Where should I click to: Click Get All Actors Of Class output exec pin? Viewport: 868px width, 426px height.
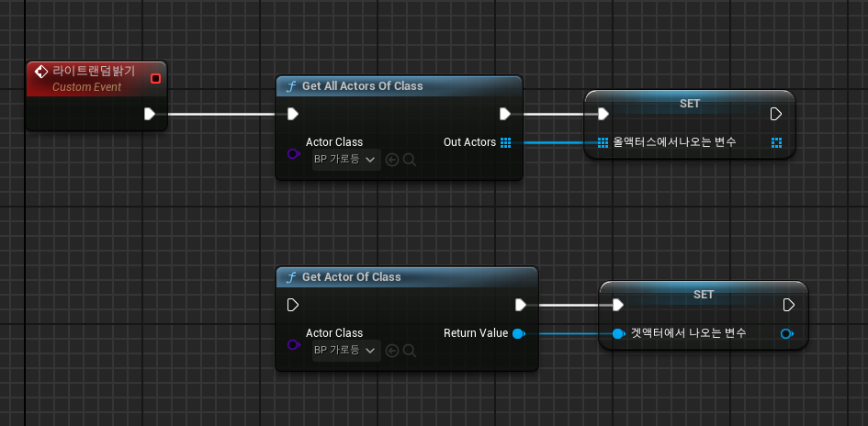click(x=505, y=114)
